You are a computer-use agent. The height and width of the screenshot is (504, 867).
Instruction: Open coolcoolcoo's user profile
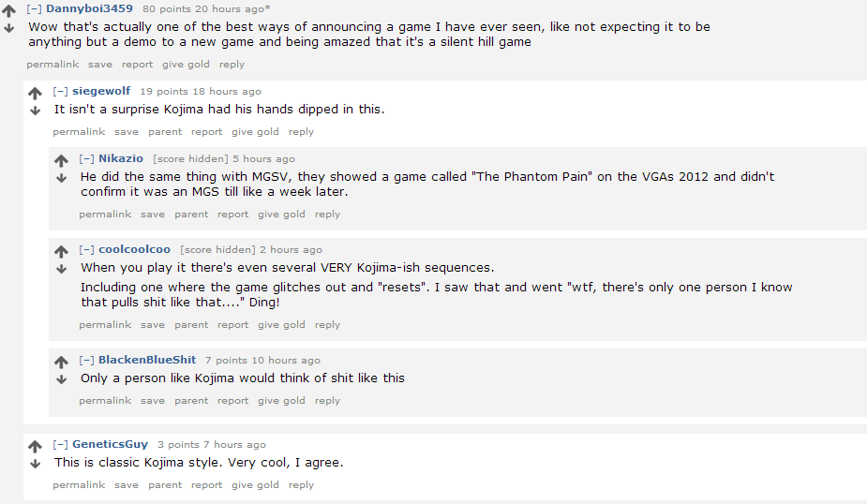(x=134, y=249)
